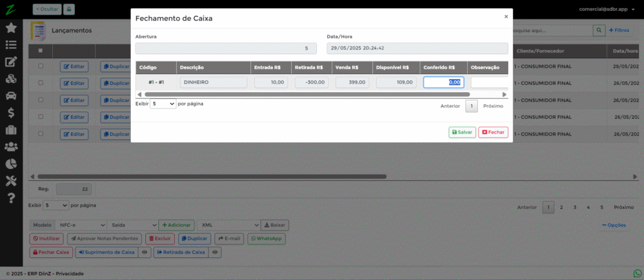Viewport: 644px width, 280px height.
Task: Toggle the eye next to Suprimento de Caixa
Action: (145, 252)
